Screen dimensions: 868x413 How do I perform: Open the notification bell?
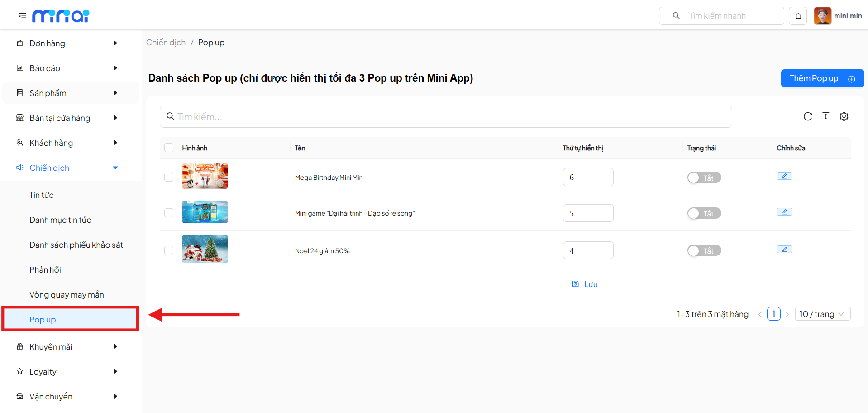coord(798,16)
